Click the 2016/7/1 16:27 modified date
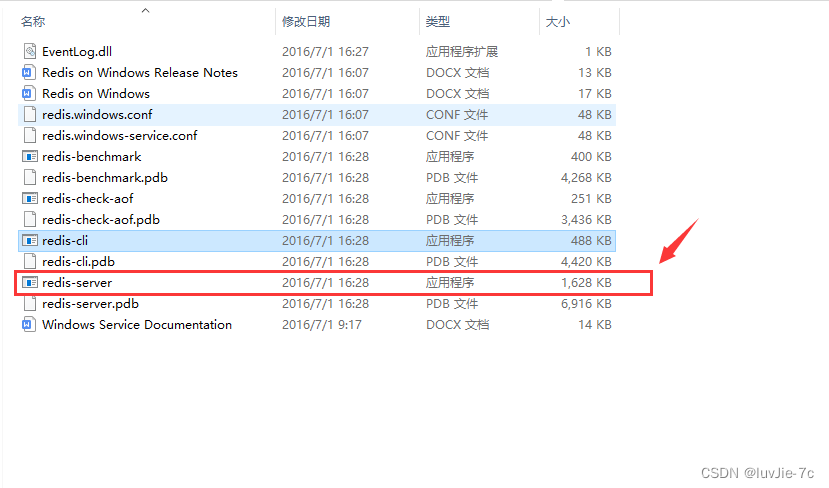This screenshot has width=829, height=488. pyautogui.click(x=325, y=51)
